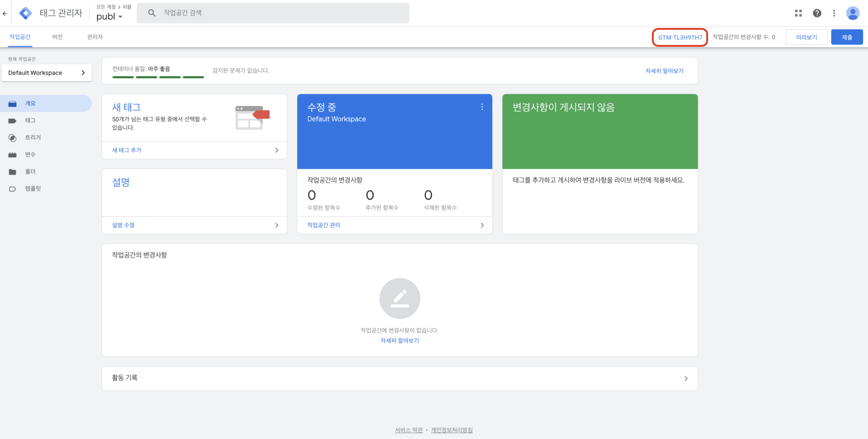This screenshot has width=868, height=439.
Task: Open the 트리거 section in sidebar
Action: (x=33, y=138)
